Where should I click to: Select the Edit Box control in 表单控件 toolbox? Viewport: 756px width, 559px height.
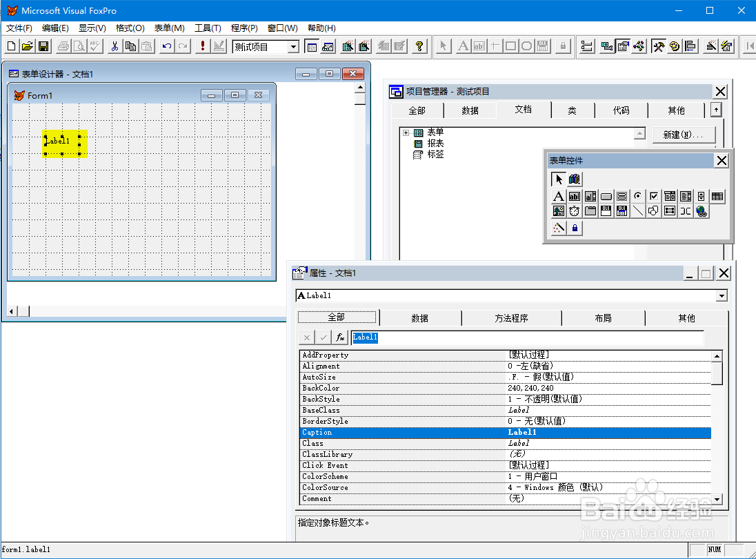(590, 196)
